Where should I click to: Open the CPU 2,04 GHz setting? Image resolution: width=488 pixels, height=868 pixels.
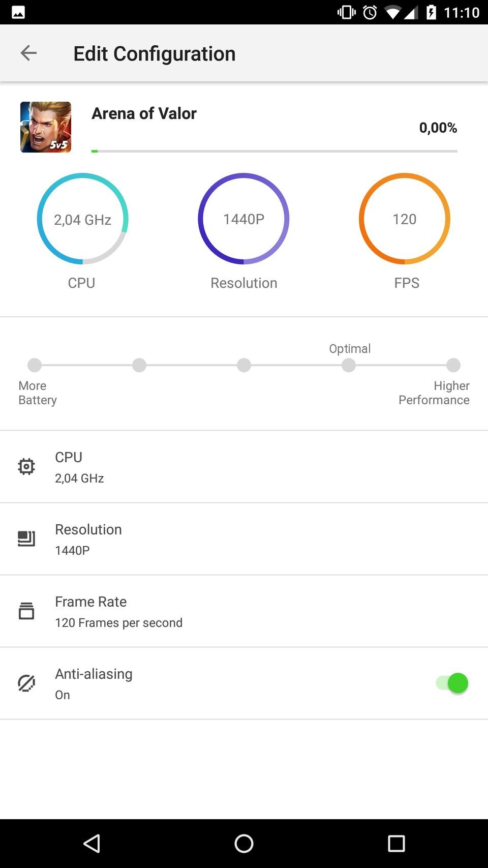coord(244,467)
